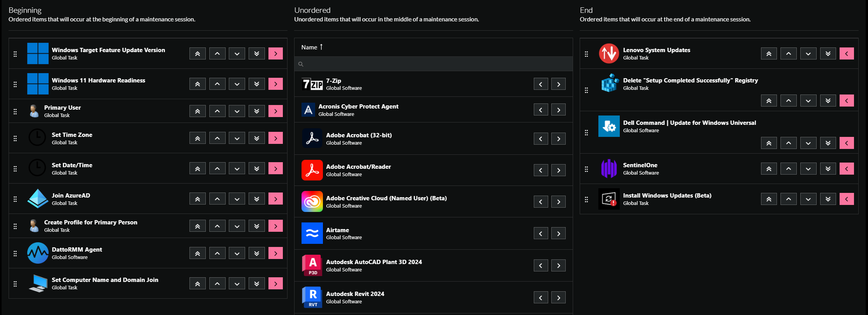The image size is (868, 315).
Task: Click the SentinelOne purple icon
Action: coord(609,169)
